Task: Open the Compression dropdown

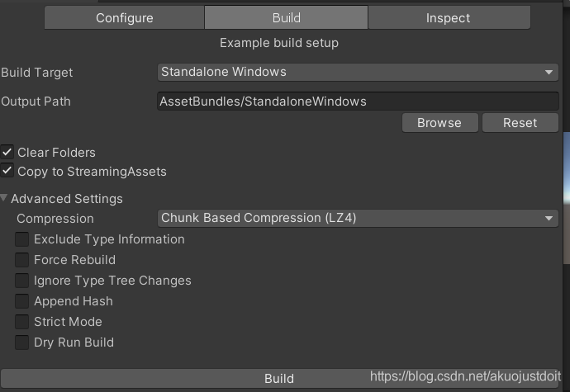Action: pos(355,218)
